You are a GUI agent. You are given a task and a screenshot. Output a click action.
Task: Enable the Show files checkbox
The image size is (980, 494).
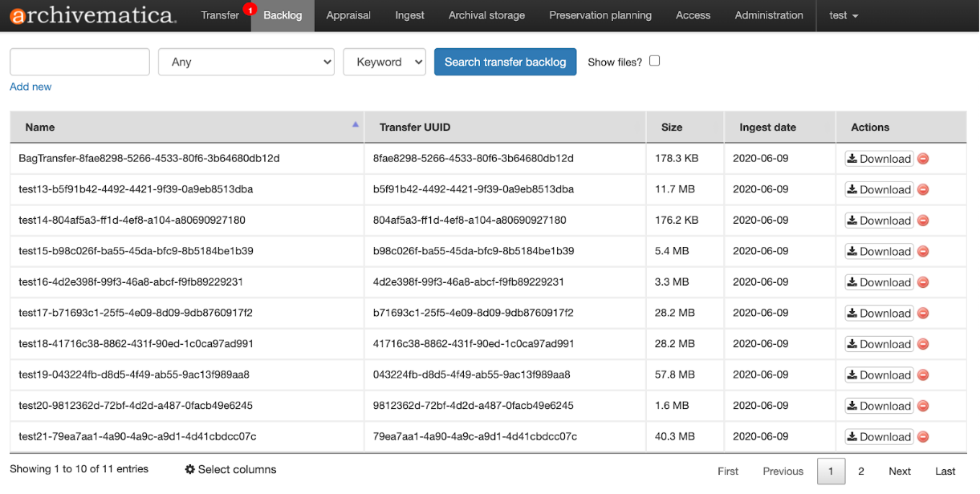654,61
